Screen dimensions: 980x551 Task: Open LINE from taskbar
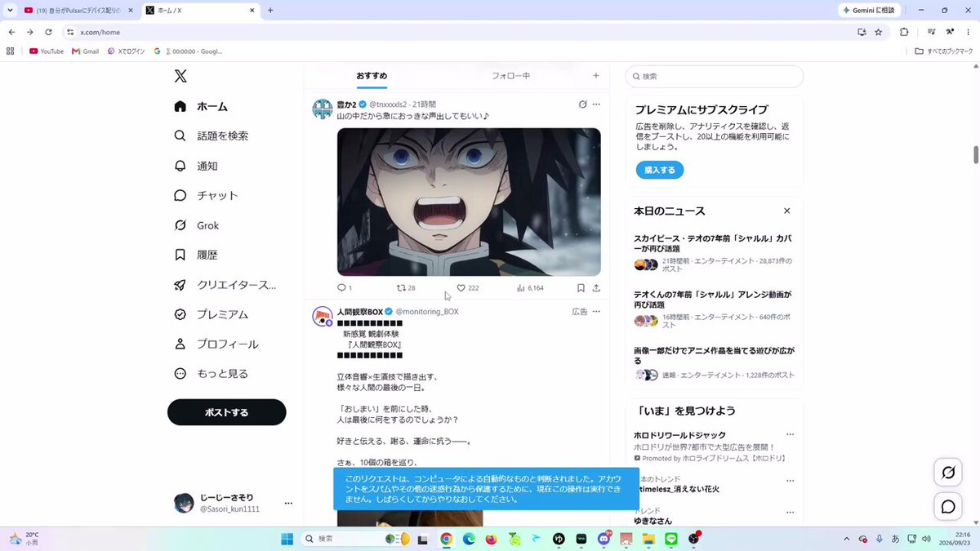[x=671, y=539]
